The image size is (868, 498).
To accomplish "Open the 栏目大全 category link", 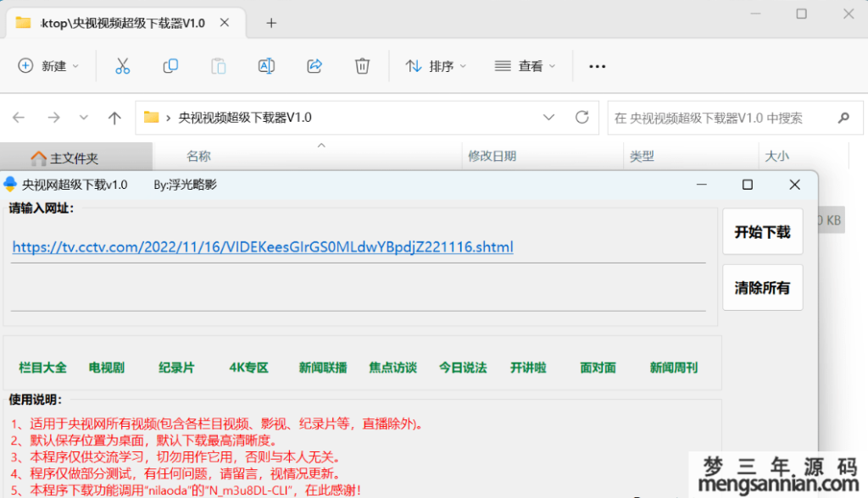I will tap(42, 368).
